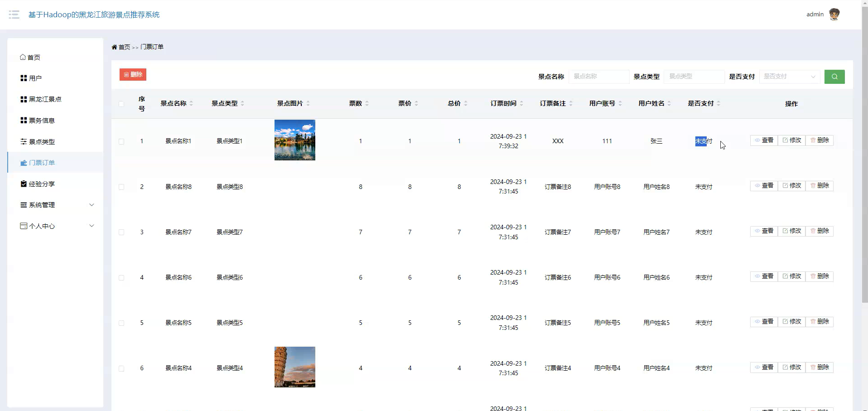Click the 景点类型 search input field

pyautogui.click(x=694, y=77)
